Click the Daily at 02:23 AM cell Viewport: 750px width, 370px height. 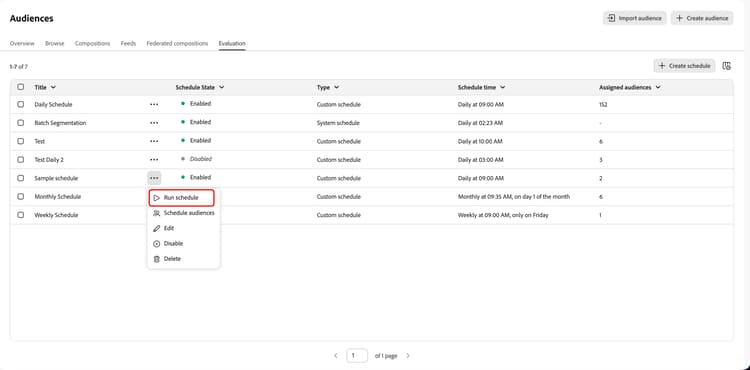tap(480, 123)
